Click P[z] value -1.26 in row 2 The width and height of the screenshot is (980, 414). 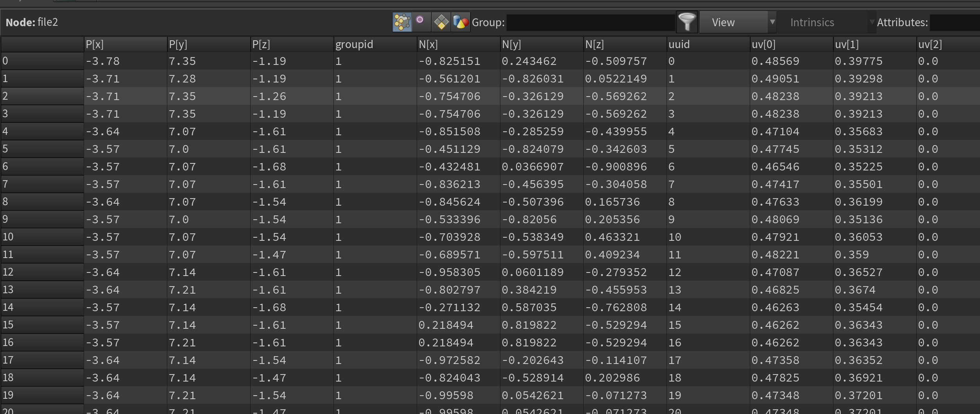(x=269, y=97)
